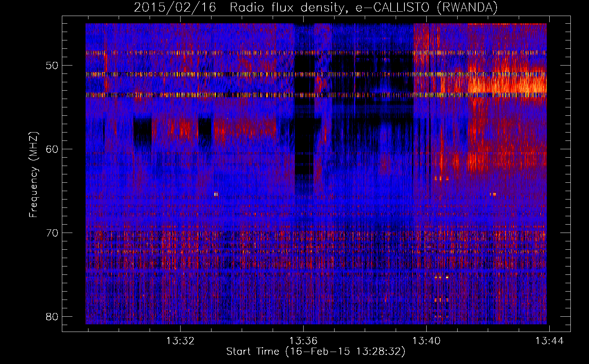
Task: Select the 60 frequency tick label
Action: [52, 149]
